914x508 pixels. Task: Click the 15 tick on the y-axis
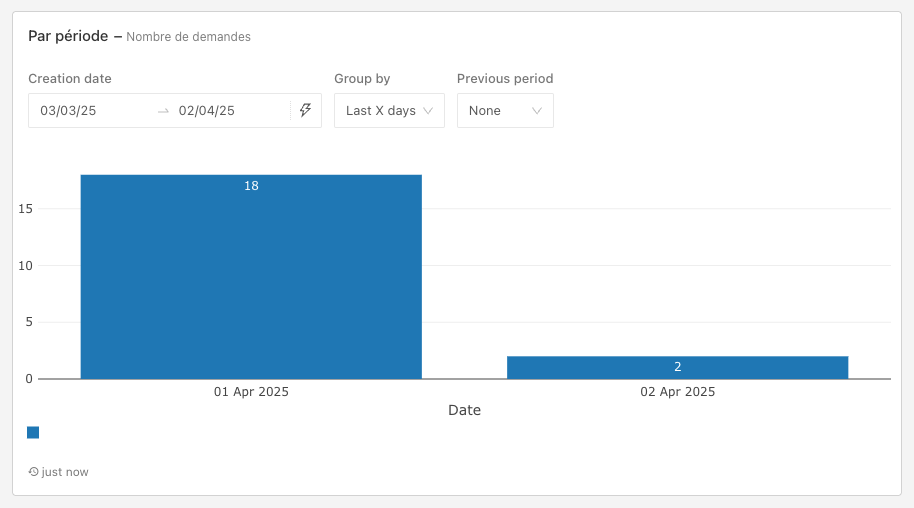(x=25, y=209)
